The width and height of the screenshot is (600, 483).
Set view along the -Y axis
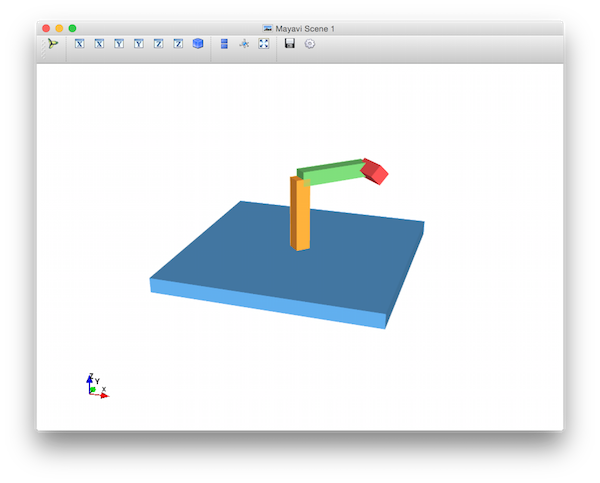coord(119,44)
